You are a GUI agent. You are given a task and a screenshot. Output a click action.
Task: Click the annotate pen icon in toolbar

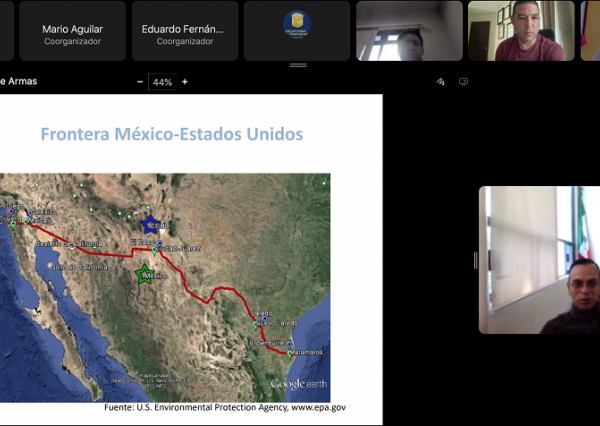point(441,81)
